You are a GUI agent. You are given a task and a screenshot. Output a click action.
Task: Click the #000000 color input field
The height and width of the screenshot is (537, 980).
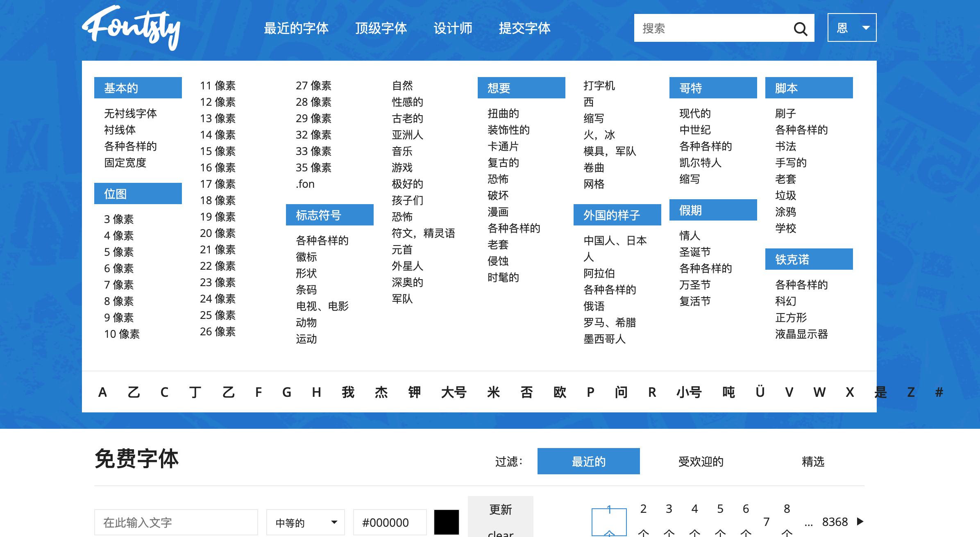(389, 522)
